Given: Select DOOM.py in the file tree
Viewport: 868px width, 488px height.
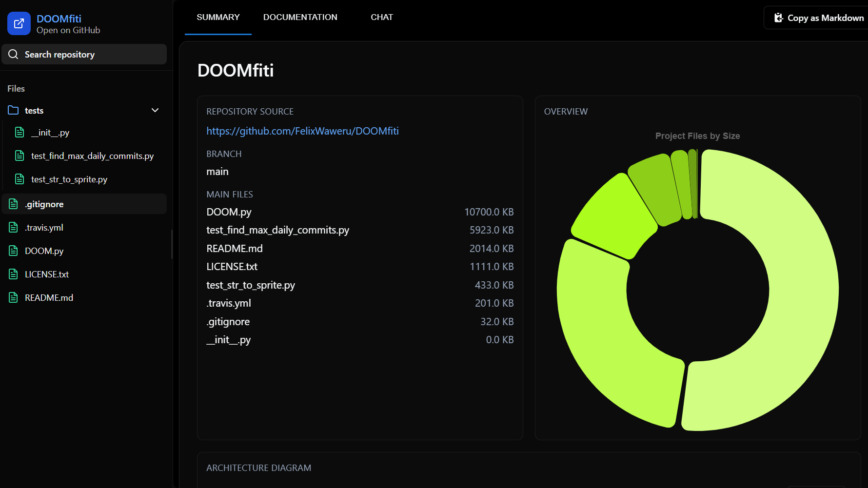Looking at the screenshot, I should [x=44, y=251].
